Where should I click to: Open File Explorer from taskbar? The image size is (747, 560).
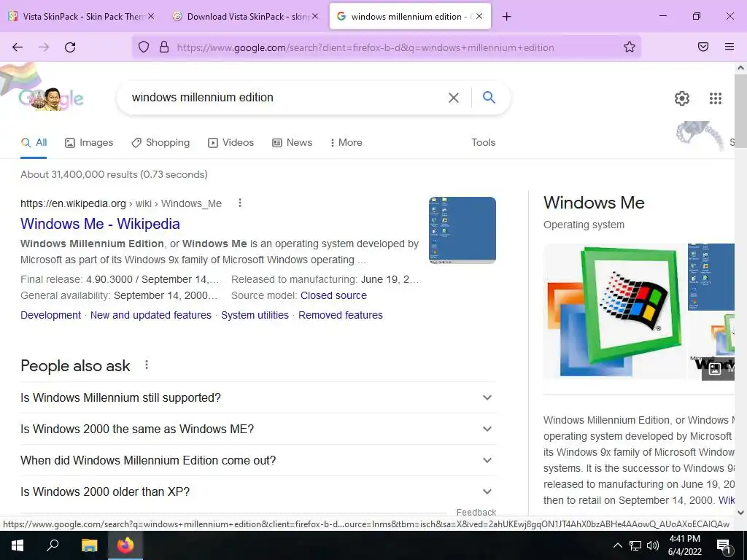coord(89,545)
